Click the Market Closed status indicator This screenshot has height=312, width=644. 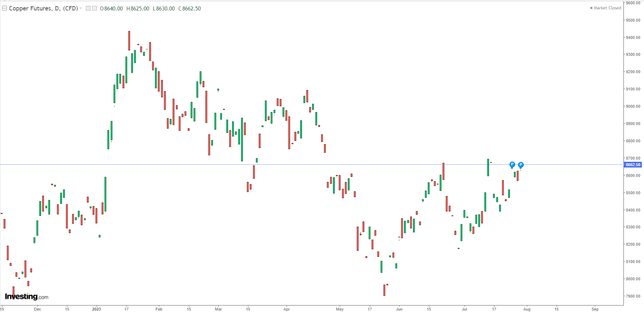(605, 8)
